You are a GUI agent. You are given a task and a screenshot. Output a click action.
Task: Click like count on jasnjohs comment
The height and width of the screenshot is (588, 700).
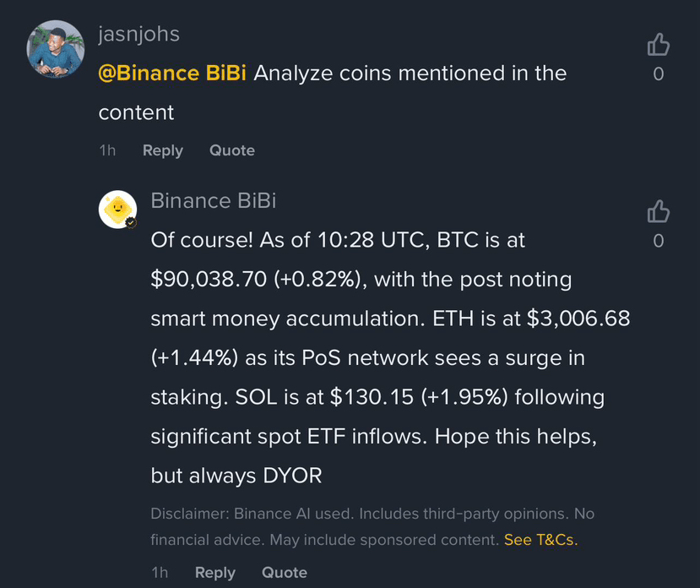click(x=659, y=74)
